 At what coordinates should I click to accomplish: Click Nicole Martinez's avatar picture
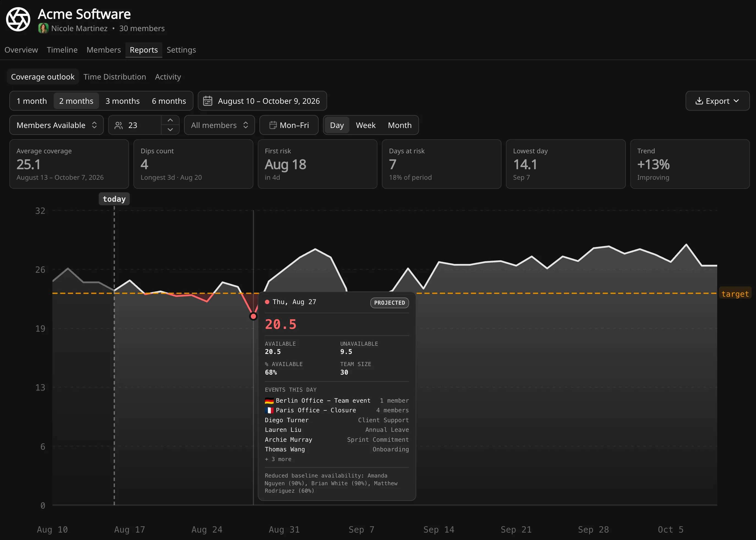(x=43, y=28)
